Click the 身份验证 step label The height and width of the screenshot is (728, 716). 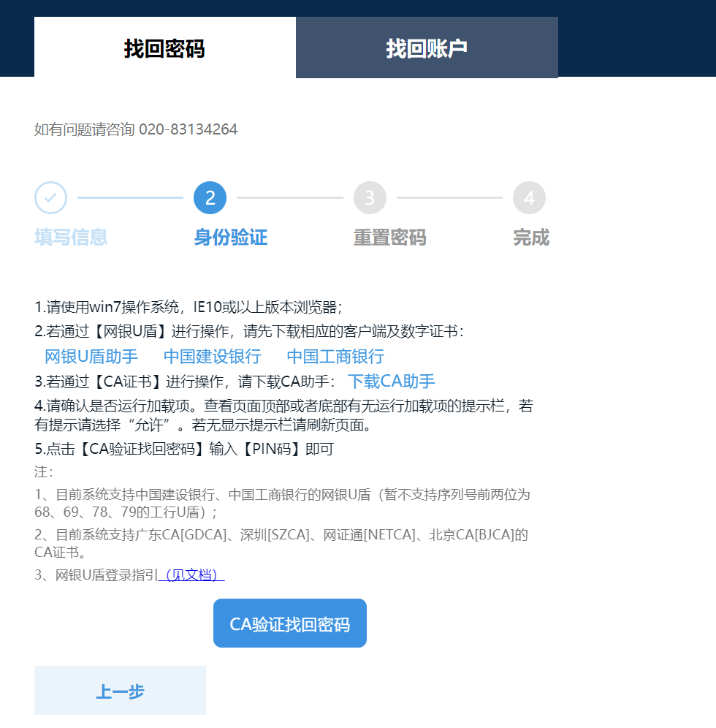coord(231,238)
